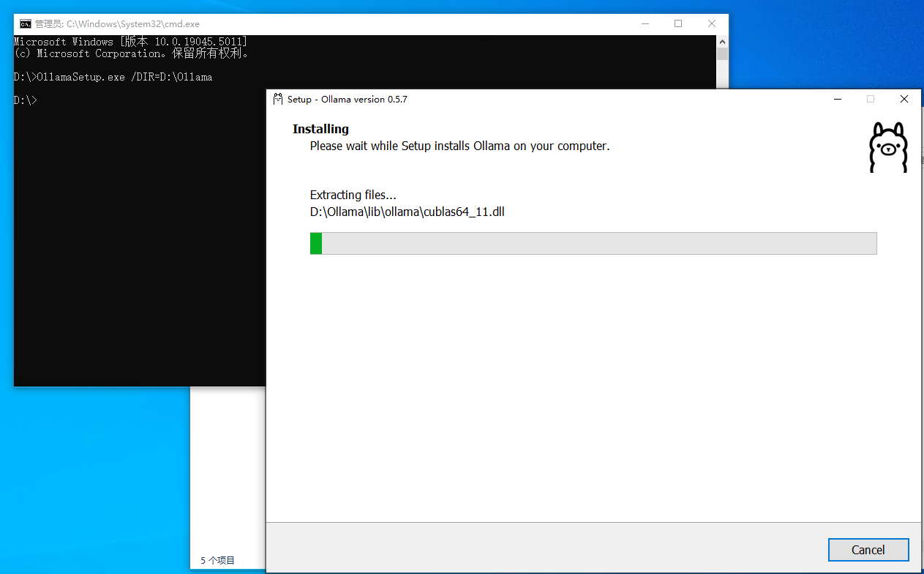924x574 pixels.
Task: Click the cmd.exe title bar icon
Action: pos(26,23)
